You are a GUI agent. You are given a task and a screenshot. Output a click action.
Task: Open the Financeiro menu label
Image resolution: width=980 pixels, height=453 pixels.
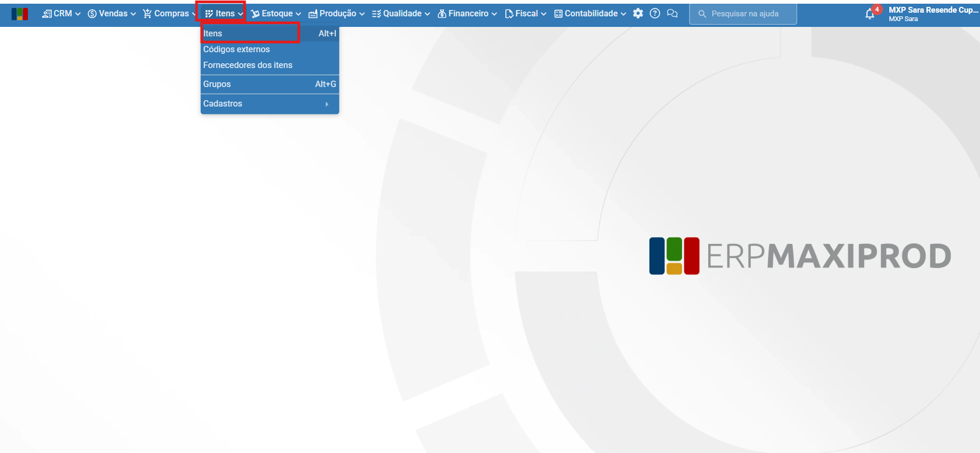coord(468,14)
